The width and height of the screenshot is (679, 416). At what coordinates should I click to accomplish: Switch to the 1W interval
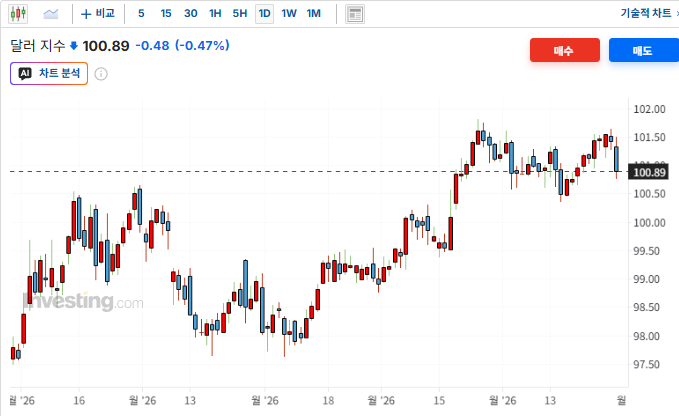click(x=289, y=14)
